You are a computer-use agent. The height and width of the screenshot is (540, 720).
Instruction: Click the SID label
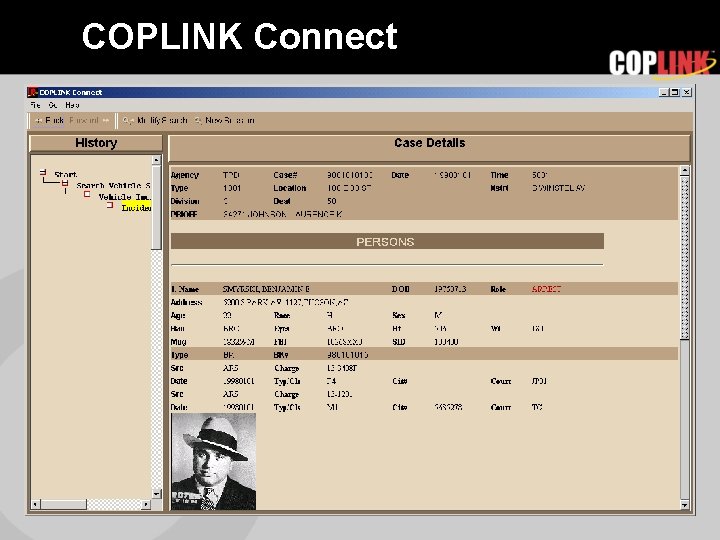click(399, 342)
